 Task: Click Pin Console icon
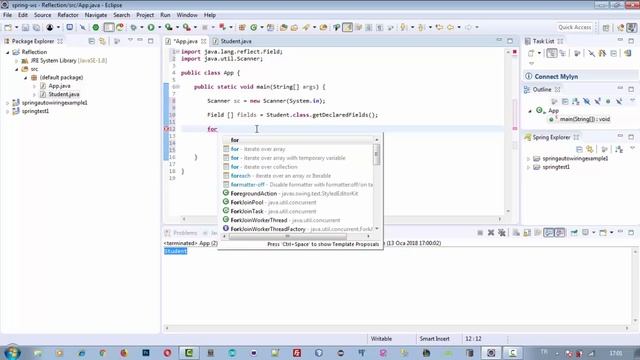(x=574, y=233)
